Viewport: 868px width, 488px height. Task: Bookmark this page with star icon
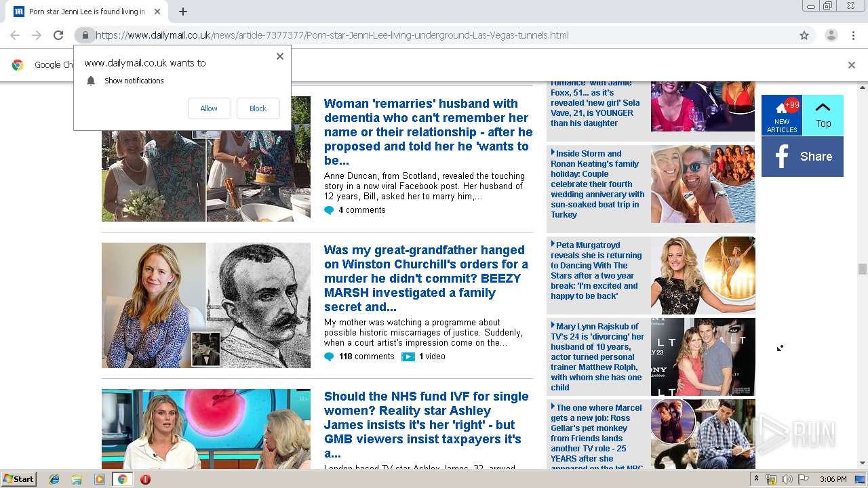(x=804, y=35)
